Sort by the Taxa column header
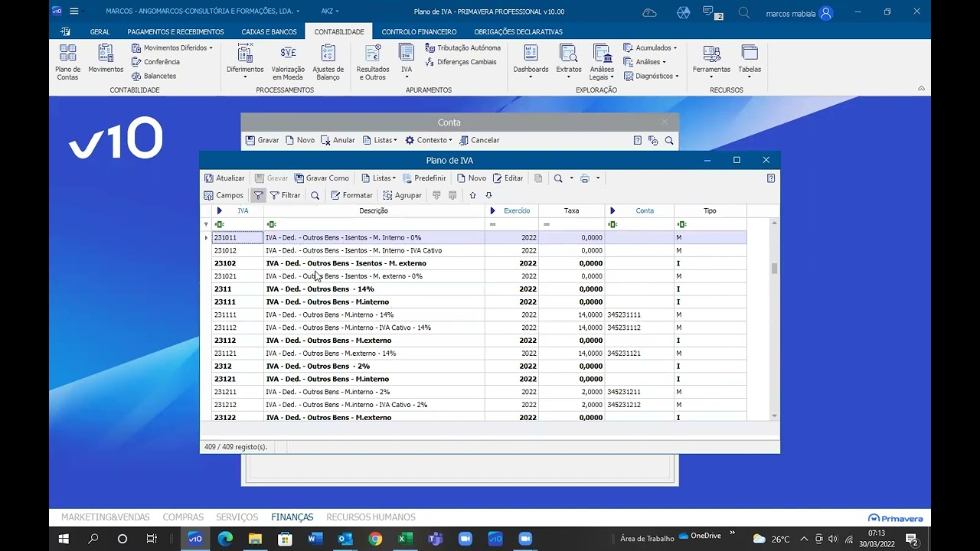Viewport: 980px width, 551px height. click(571, 210)
